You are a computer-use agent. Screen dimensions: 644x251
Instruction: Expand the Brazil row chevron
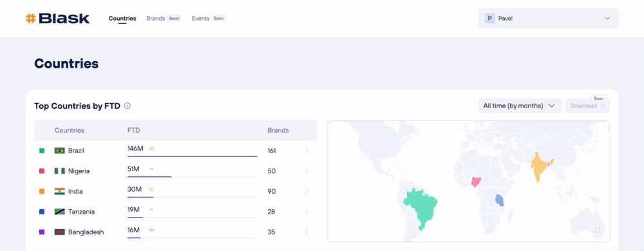pyautogui.click(x=307, y=151)
